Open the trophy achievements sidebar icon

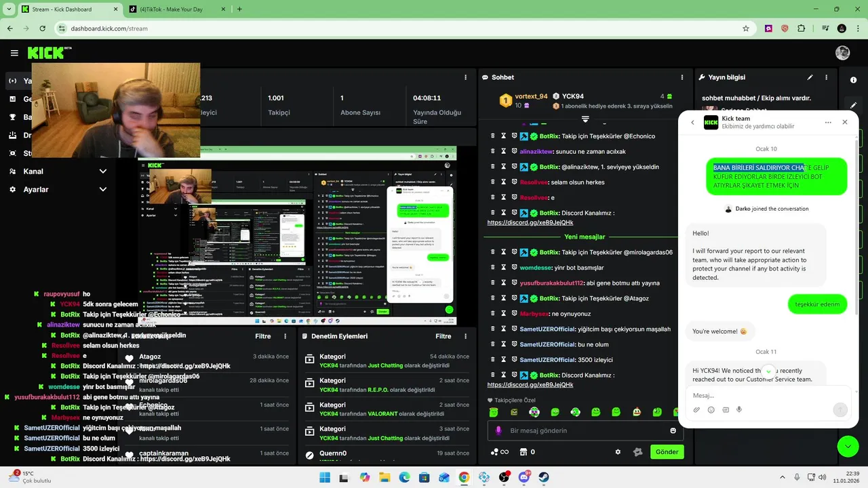tap(12, 117)
